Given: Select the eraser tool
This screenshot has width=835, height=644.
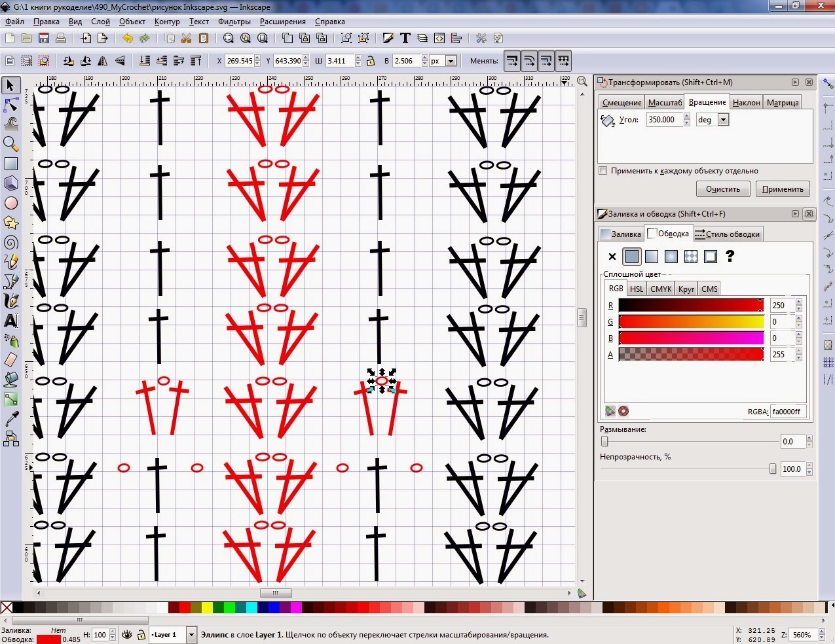Looking at the screenshot, I should point(10,360).
